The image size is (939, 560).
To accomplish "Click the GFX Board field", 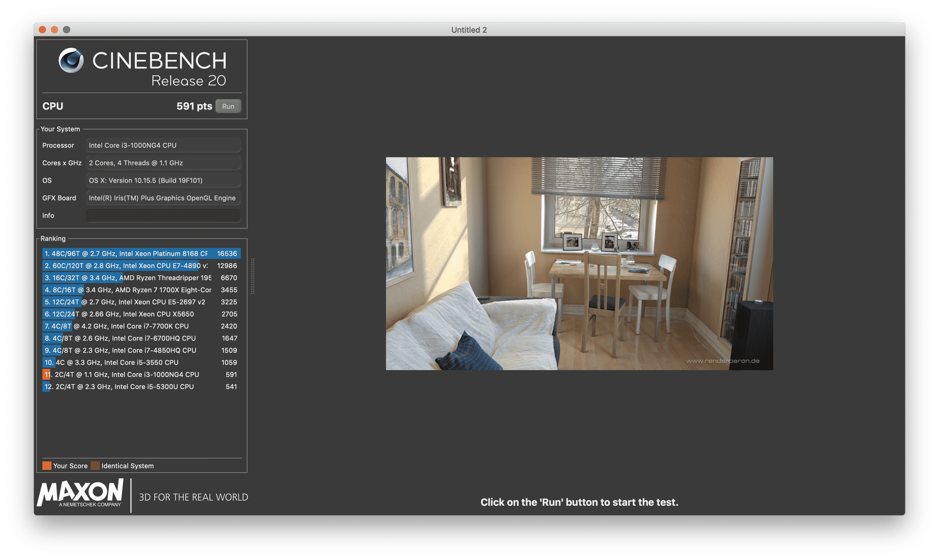I will click(163, 198).
